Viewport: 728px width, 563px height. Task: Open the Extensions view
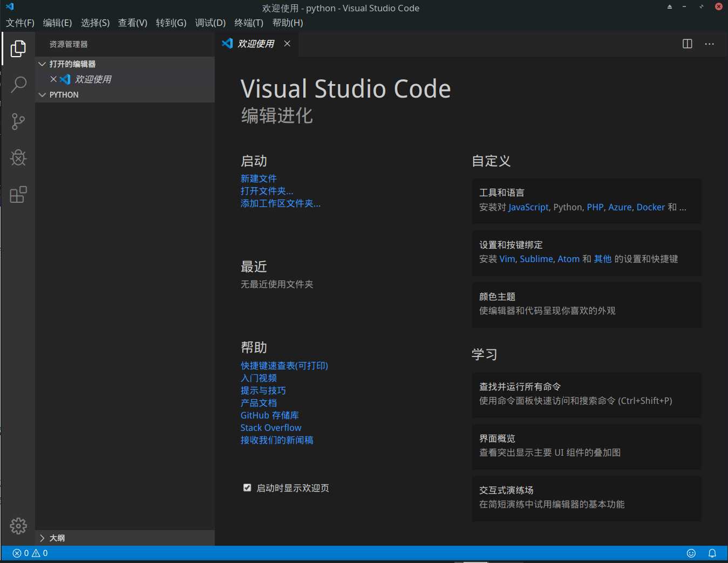tap(18, 194)
